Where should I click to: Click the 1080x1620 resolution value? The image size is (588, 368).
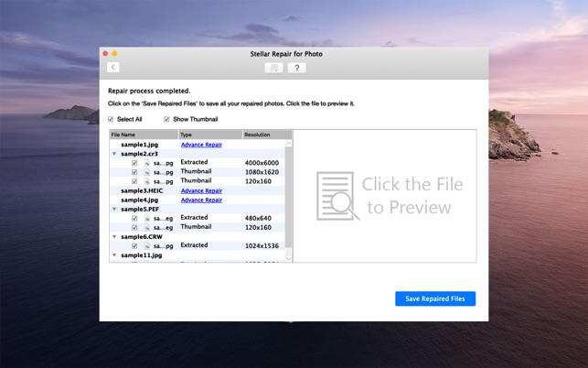point(262,172)
